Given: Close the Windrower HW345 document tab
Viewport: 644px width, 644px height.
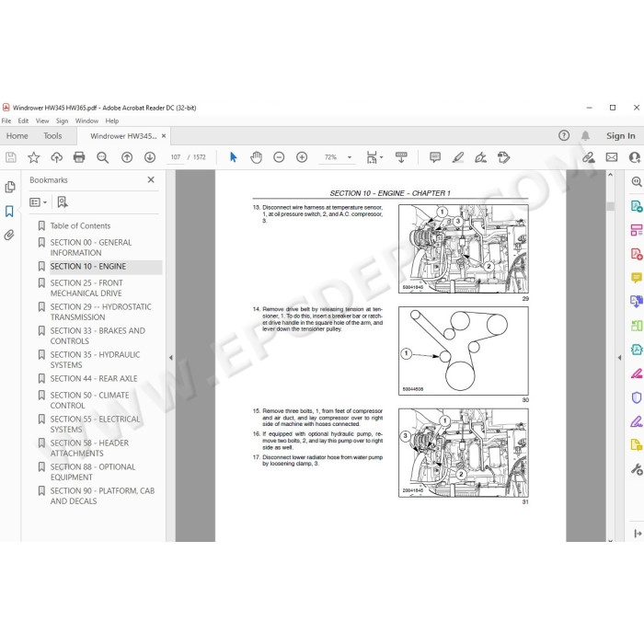Looking at the screenshot, I should 164,135.
